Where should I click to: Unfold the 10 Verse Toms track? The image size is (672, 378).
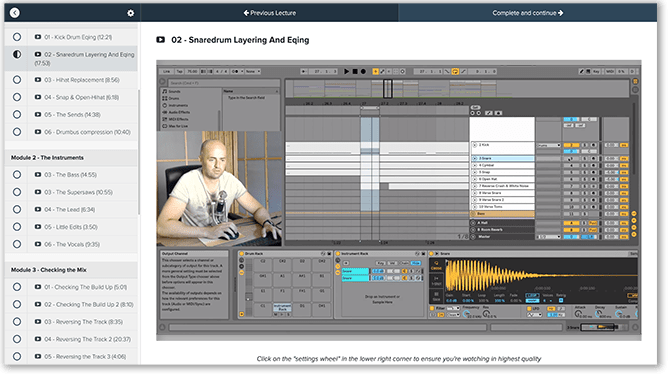click(474, 207)
